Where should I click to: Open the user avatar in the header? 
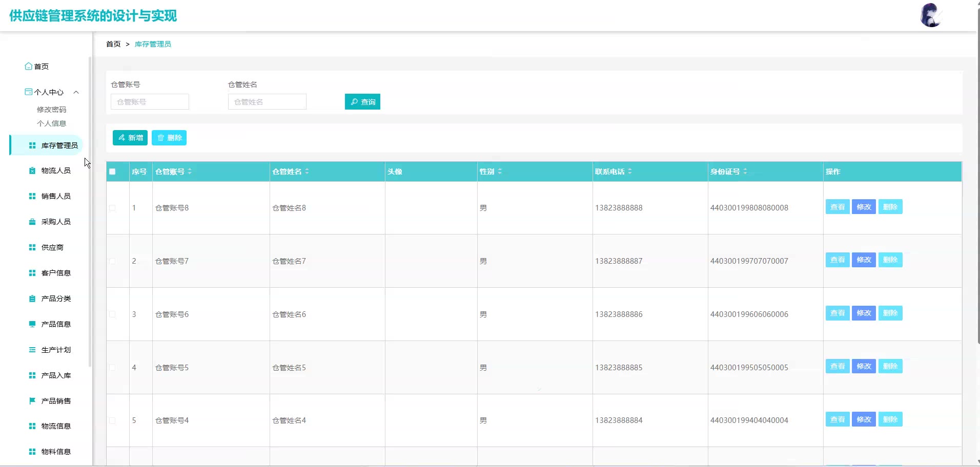coord(930,15)
